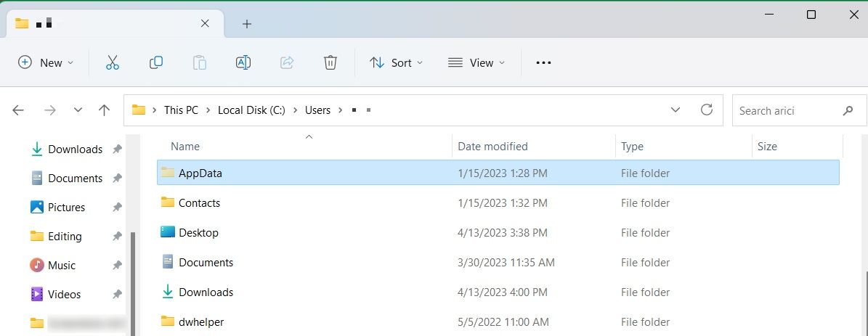Open Documents in navigation sidebar

click(x=76, y=179)
